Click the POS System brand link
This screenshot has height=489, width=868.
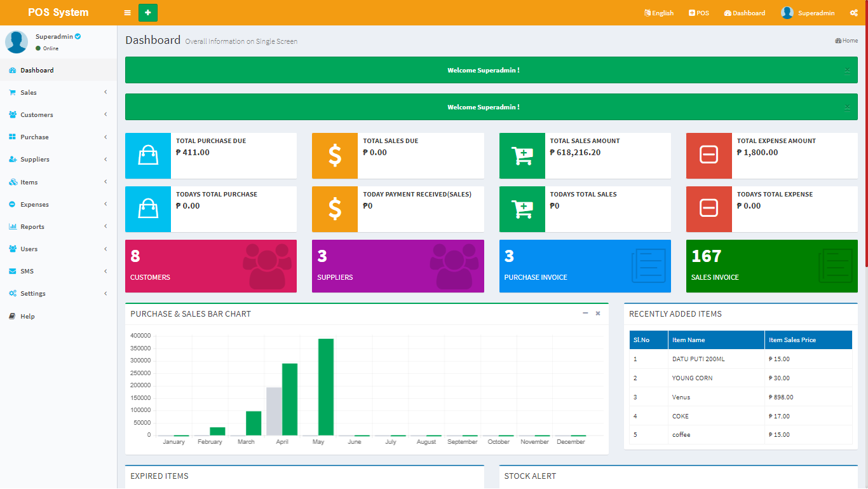click(x=58, y=13)
